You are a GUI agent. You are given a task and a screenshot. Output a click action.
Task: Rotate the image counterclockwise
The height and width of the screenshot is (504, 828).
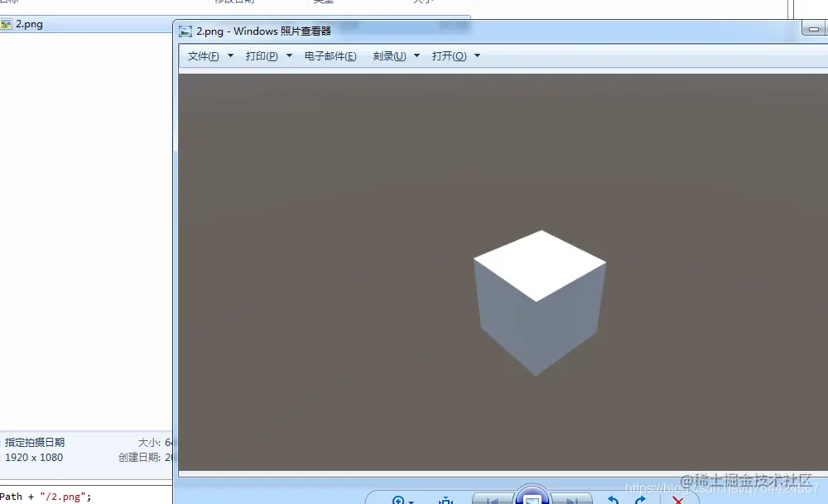click(611, 500)
